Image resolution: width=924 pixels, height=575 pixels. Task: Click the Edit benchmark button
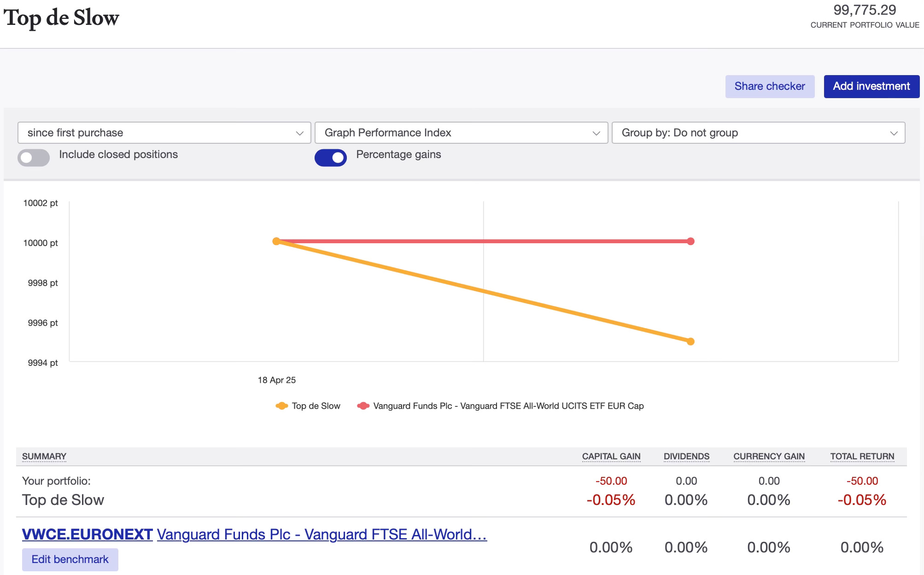(x=70, y=559)
